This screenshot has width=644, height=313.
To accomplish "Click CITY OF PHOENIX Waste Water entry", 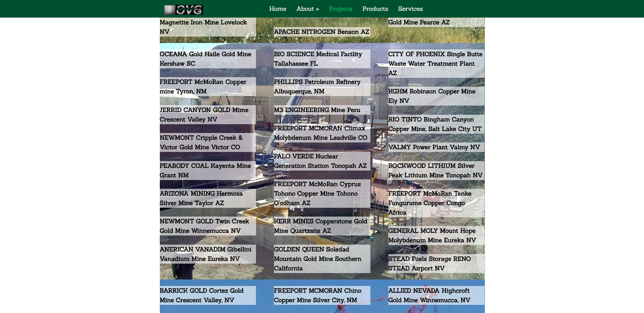I will (436, 64).
